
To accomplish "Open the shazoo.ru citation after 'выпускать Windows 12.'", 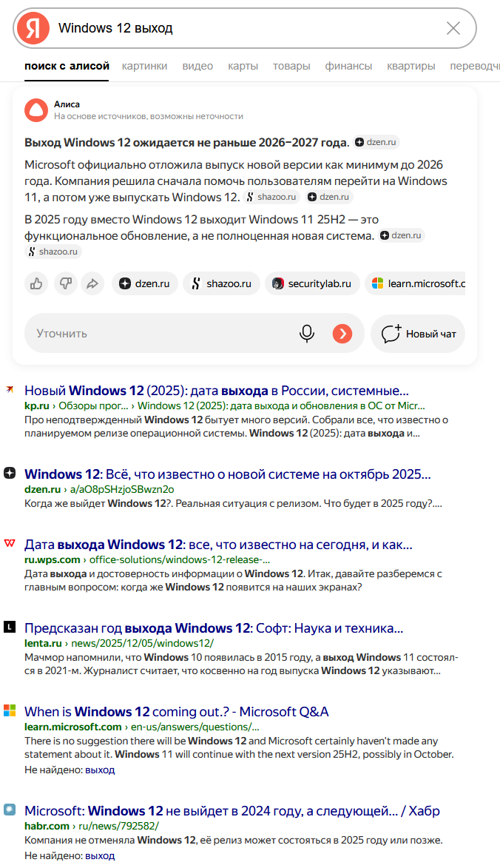I will [x=272, y=197].
